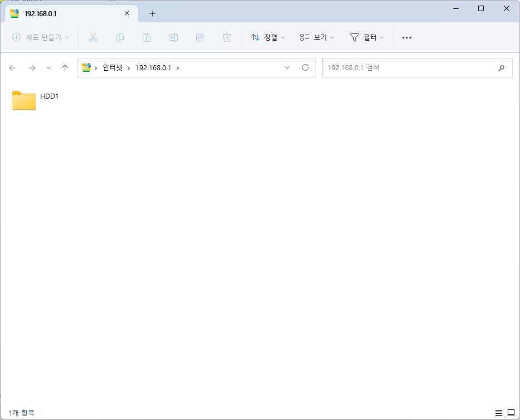The width and height of the screenshot is (520, 420).
Task: Open the See more (...) menu
Action: click(x=406, y=37)
